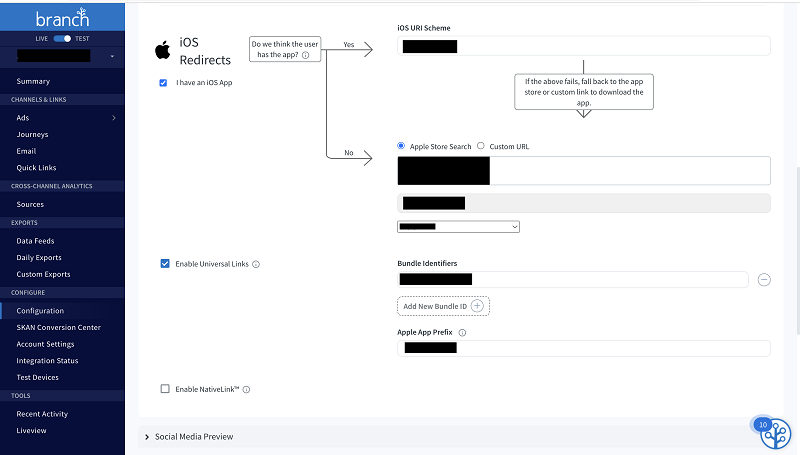Click the Bundle Identifiers input field
This screenshot has width=800, height=455.
coord(572,280)
